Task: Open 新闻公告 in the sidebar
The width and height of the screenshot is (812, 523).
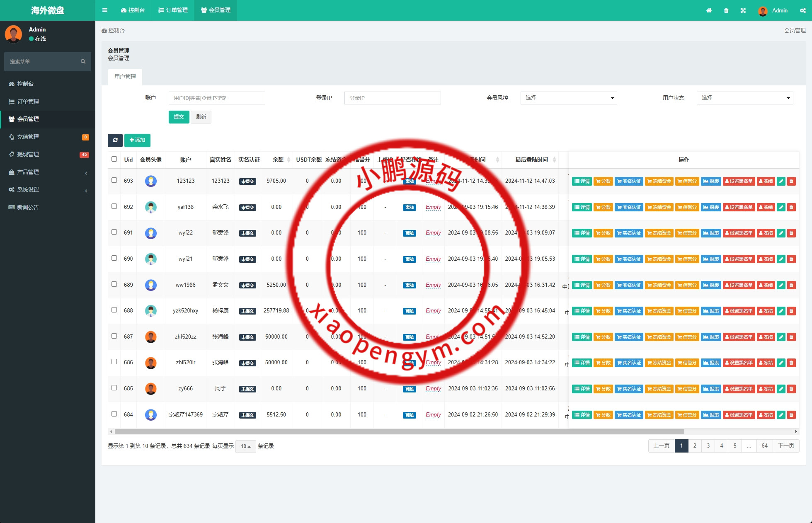Action: (x=48, y=207)
